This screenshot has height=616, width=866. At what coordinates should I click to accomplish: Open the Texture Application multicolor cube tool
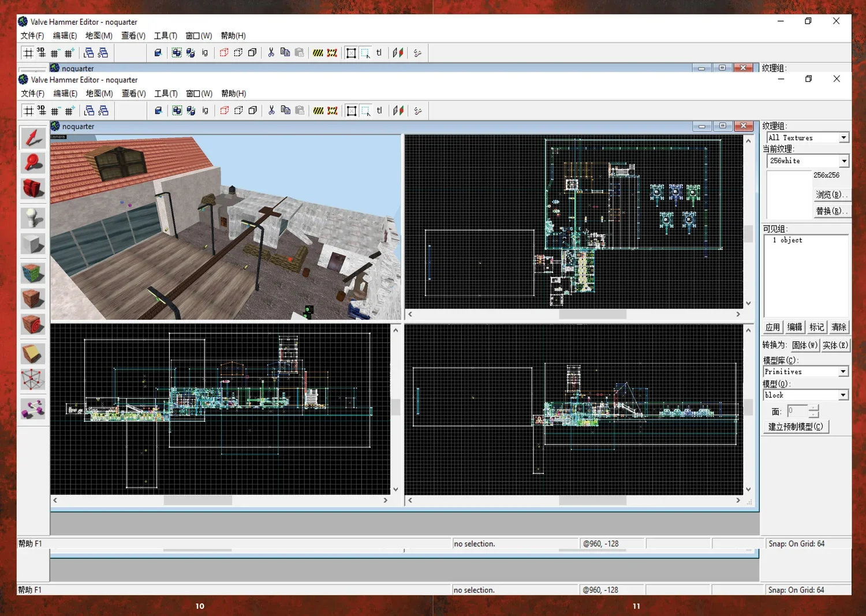(33, 272)
